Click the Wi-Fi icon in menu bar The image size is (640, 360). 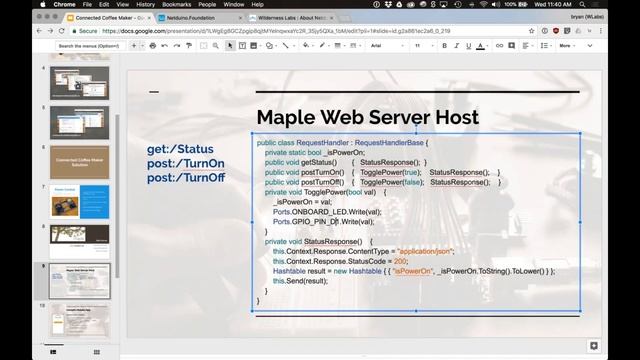click(x=483, y=4)
